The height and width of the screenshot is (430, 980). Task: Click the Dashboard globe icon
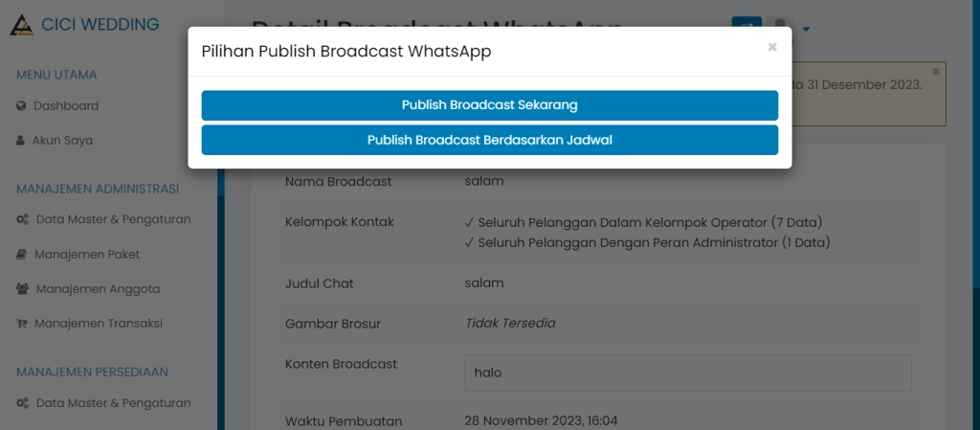pyautogui.click(x=21, y=105)
